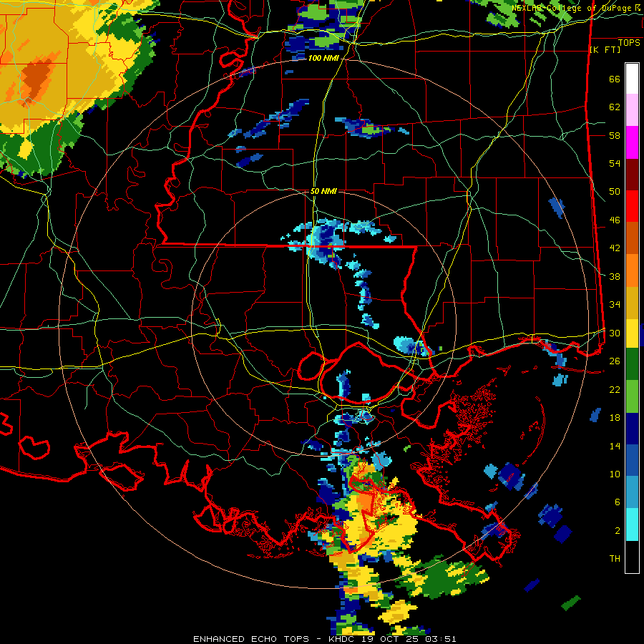The image size is (644, 644).
Task: Click the navy blue legend swatch
Action: [632, 429]
